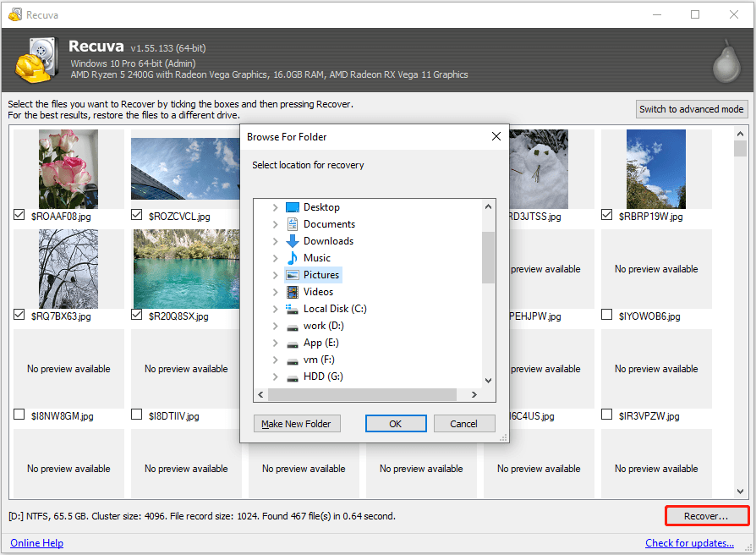The image size is (756, 555).
Task: Click the Recover... button
Action: click(707, 516)
